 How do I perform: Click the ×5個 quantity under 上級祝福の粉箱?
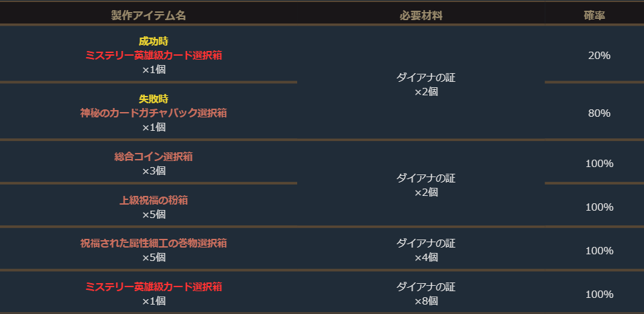coord(154,214)
